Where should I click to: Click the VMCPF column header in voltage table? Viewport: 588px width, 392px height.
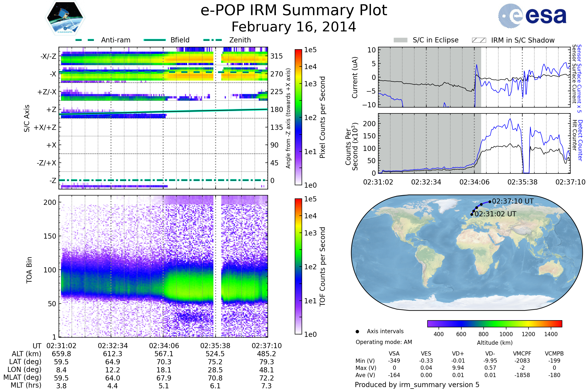tap(522, 354)
